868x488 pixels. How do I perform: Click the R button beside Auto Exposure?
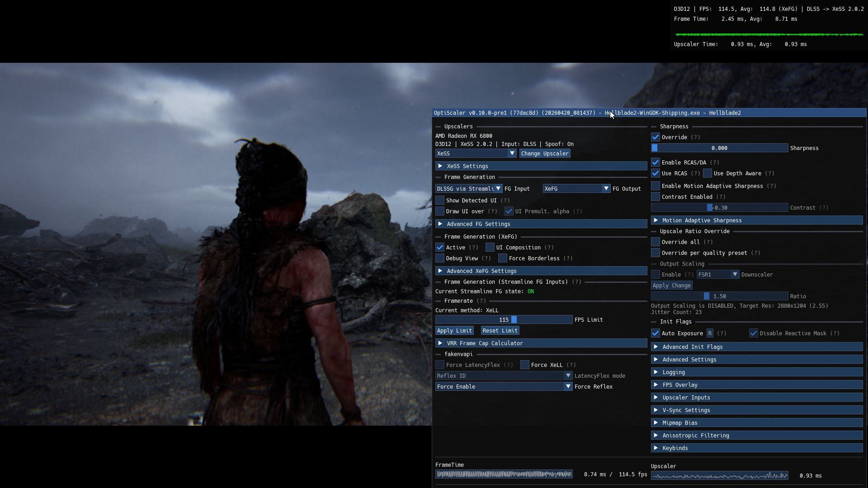(710, 333)
